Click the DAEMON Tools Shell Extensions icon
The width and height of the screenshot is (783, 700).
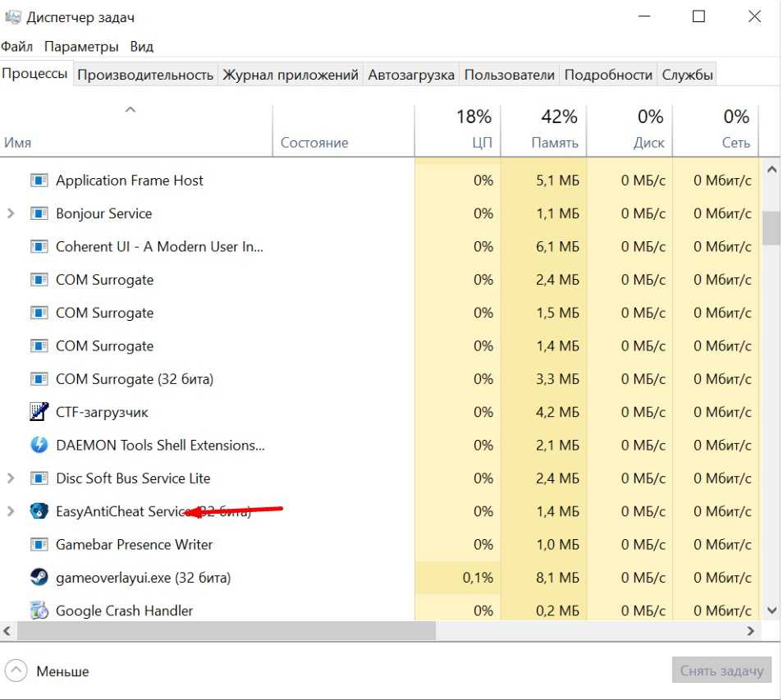point(39,445)
